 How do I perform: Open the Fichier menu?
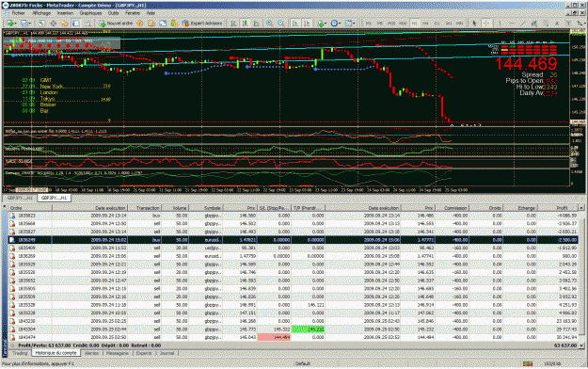click(18, 13)
